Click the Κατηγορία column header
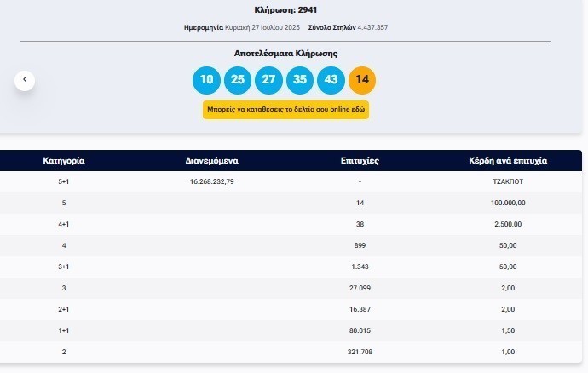Viewport: 588px width, 373px height. [64, 160]
